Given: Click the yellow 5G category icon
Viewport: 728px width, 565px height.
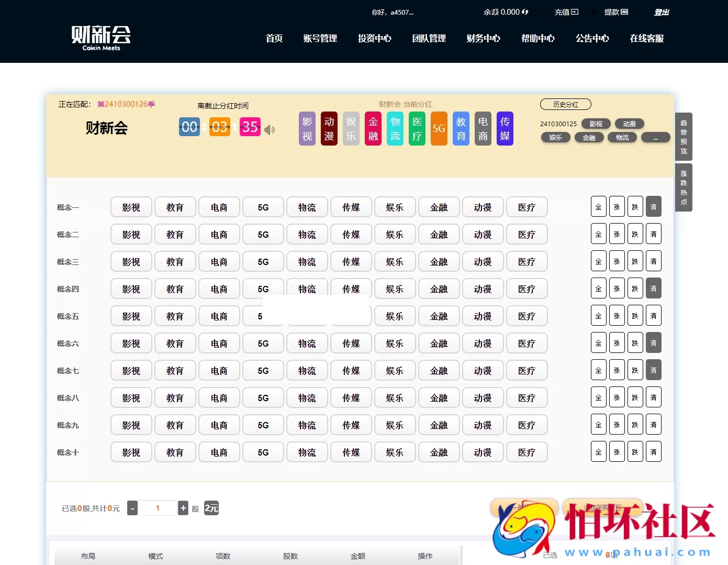Looking at the screenshot, I should click(x=439, y=128).
